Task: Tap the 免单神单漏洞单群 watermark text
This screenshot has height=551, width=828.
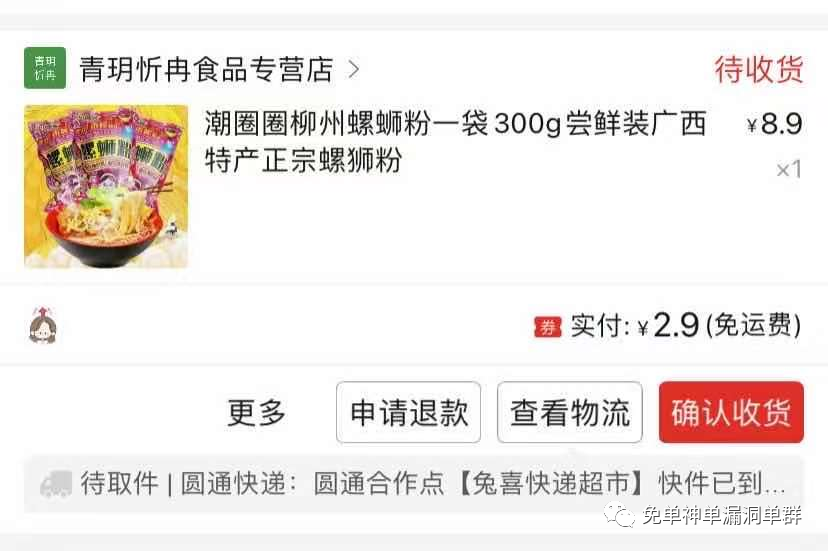Action: pos(722,515)
